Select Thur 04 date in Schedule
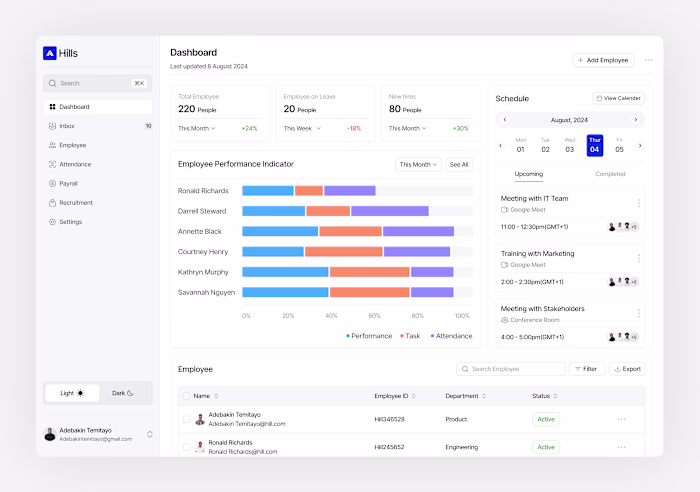The image size is (700, 492). [x=595, y=146]
